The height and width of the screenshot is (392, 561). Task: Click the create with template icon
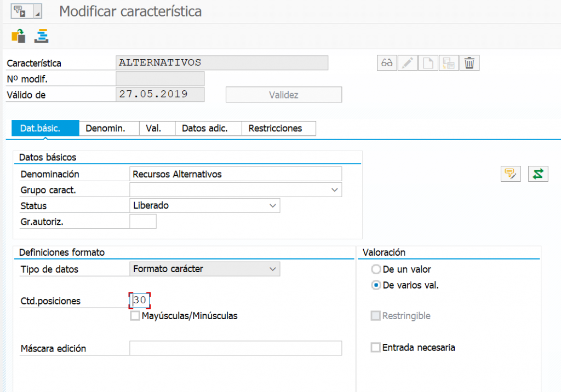449,63
